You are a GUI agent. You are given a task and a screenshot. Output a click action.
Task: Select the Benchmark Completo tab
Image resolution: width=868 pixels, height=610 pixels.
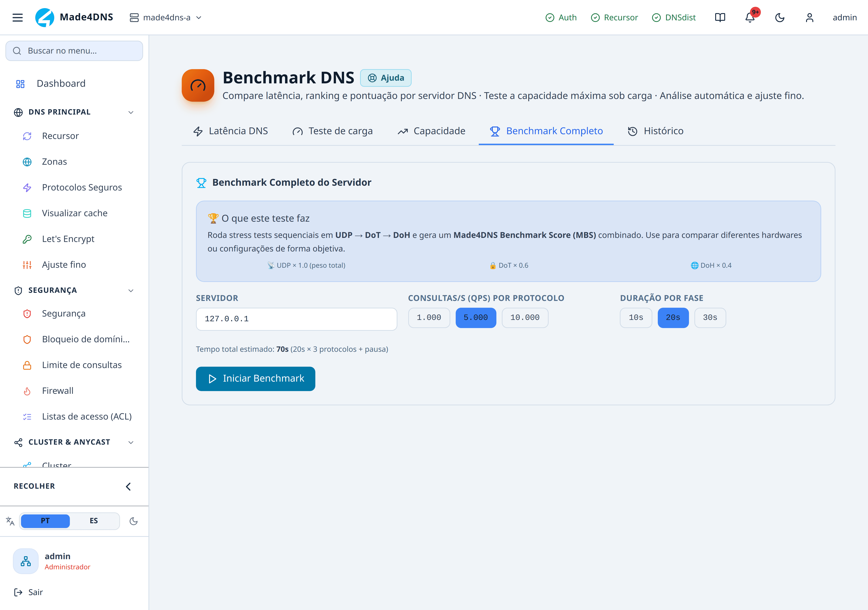point(546,131)
